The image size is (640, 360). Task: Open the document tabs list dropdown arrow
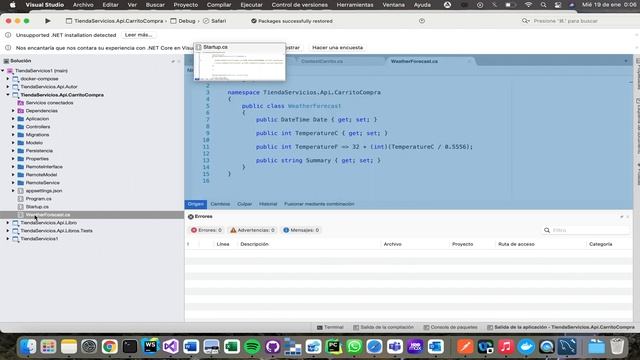(626, 61)
